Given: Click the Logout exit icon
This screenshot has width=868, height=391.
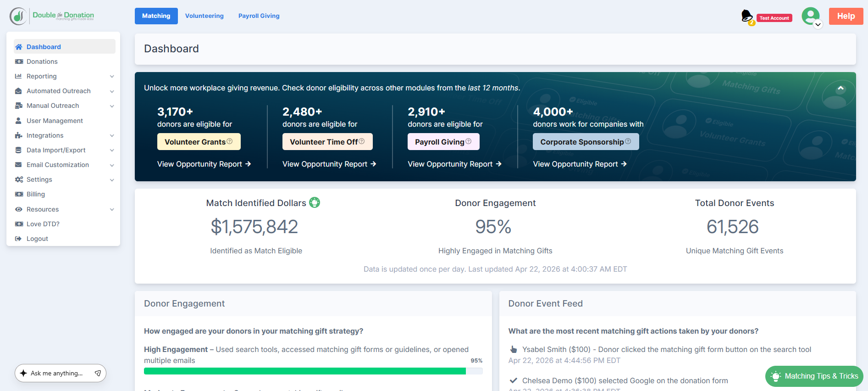Looking at the screenshot, I should tap(18, 239).
